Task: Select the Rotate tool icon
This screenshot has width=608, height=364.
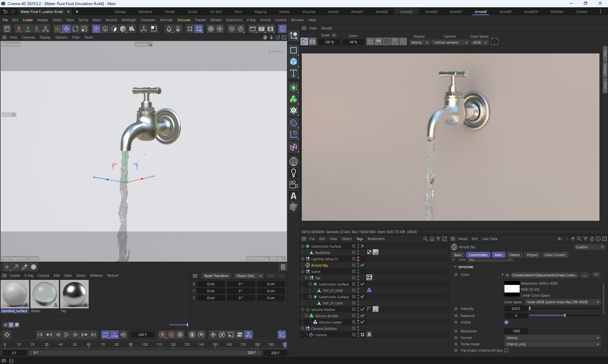Action: (75, 29)
